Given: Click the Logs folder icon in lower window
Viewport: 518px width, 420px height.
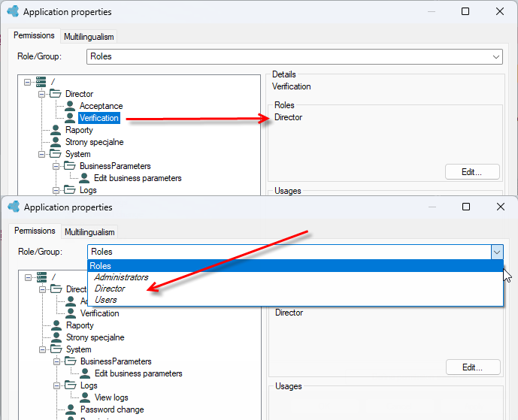Looking at the screenshot, I should pyautogui.click(x=71, y=385).
